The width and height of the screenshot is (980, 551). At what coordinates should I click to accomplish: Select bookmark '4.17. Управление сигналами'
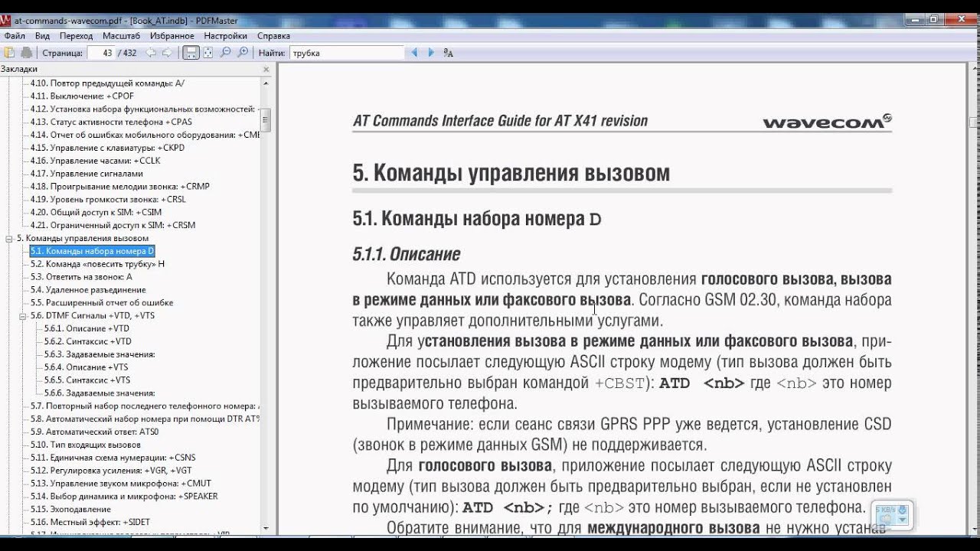point(87,174)
